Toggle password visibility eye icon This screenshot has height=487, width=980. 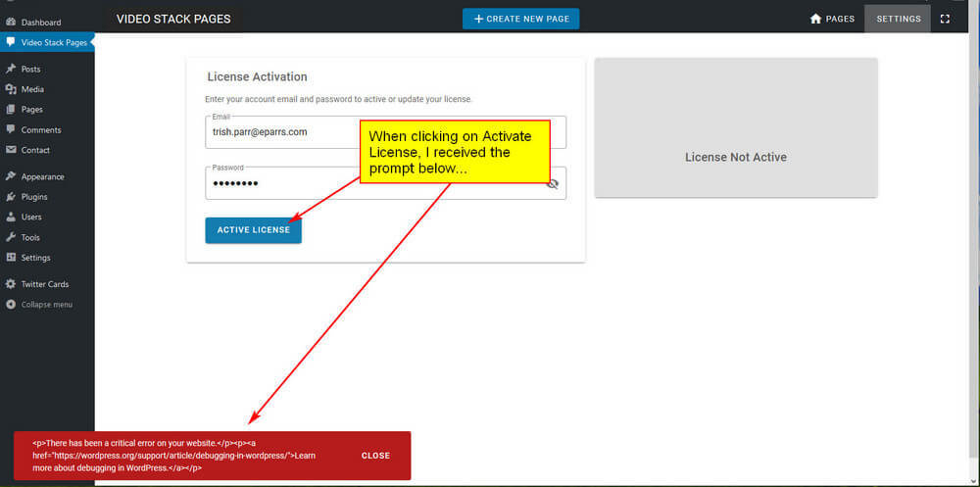552,184
